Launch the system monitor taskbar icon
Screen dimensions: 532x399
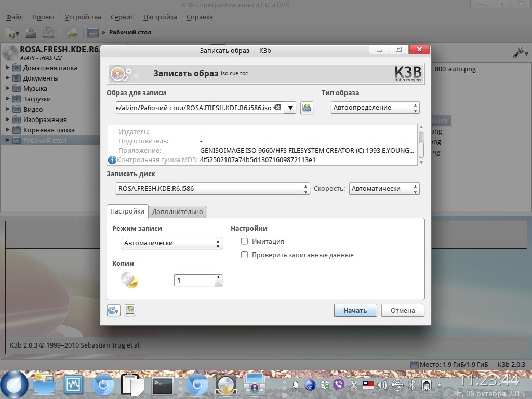click(73, 385)
